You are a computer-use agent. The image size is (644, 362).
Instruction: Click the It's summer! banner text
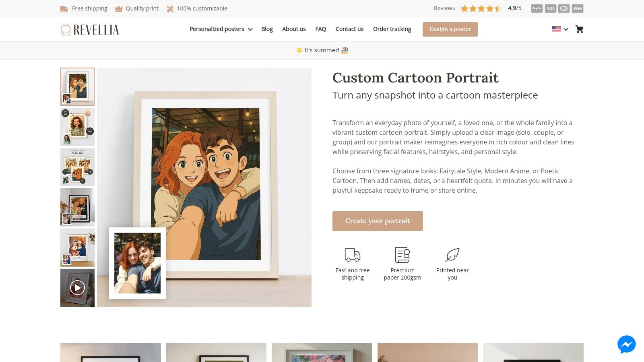[x=322, y=50]
